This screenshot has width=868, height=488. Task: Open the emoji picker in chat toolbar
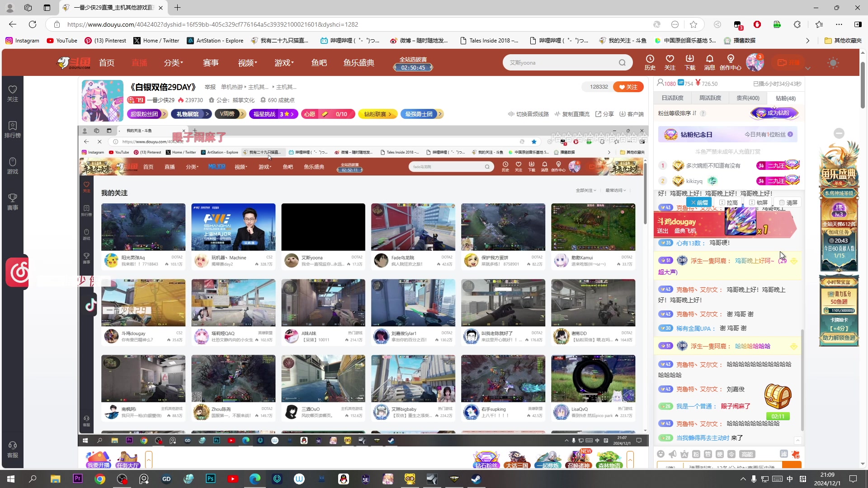tap(661, 454)
